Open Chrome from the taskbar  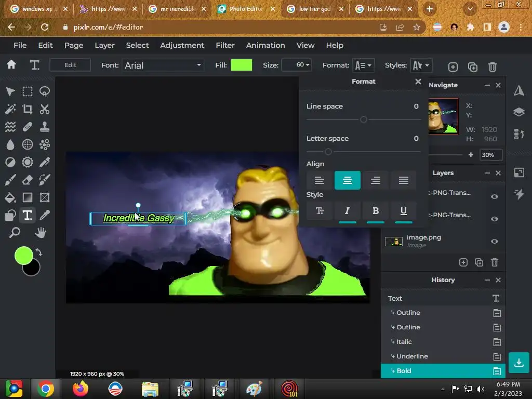(46, 389)
